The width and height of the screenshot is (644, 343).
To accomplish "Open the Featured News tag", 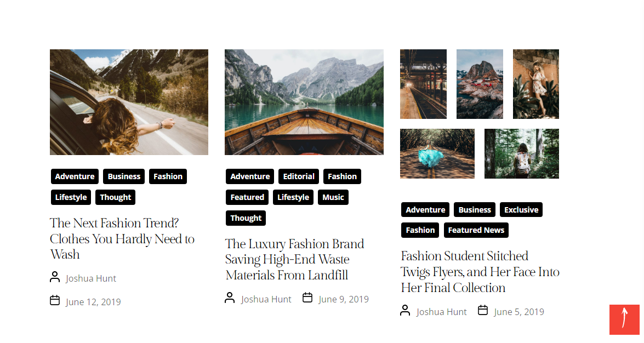I will tap(476, 230).
